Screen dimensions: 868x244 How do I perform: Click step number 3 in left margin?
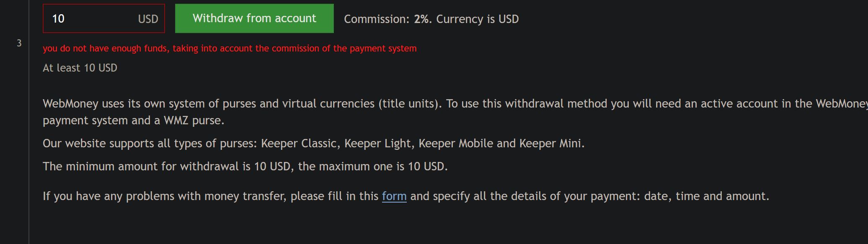pos(19,43)
